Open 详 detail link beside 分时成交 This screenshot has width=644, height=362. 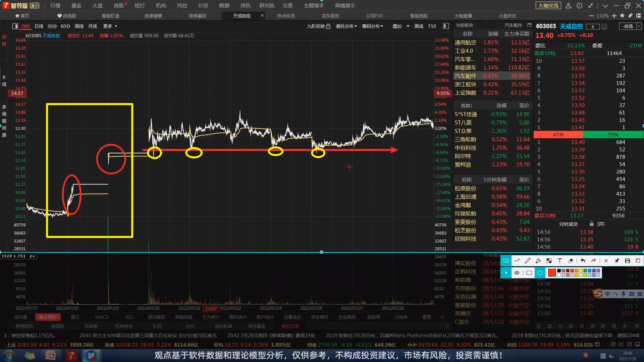[601, 224]
